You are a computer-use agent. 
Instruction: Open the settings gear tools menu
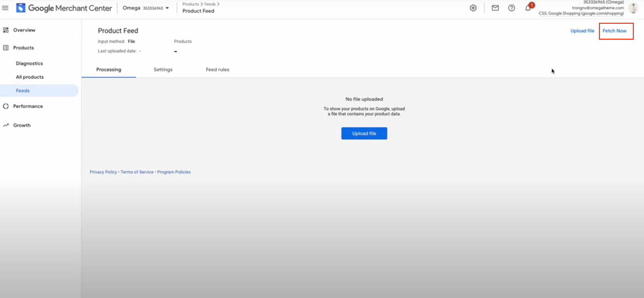pos(473,8)
